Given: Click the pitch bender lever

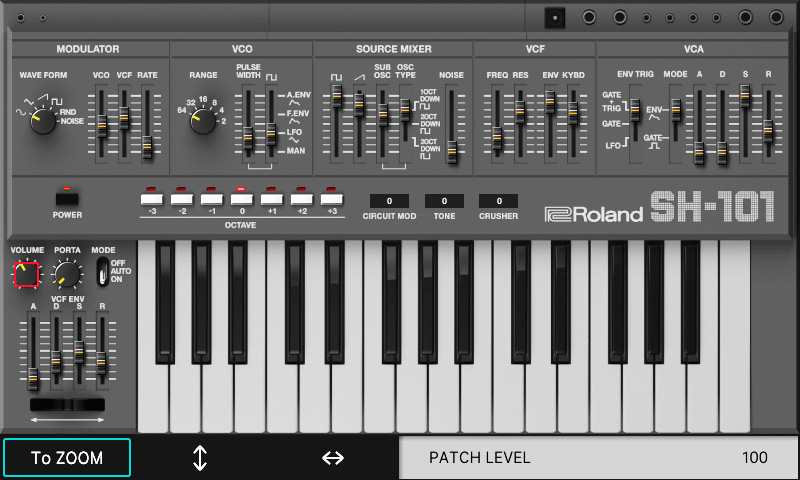Looking at the screenshot, I should [67, 405].
